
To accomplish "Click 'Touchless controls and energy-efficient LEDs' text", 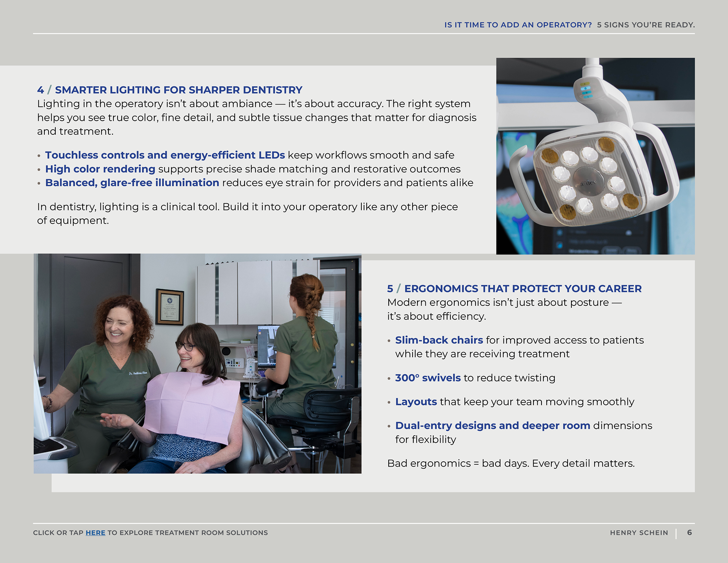I will tap(165, 155).
